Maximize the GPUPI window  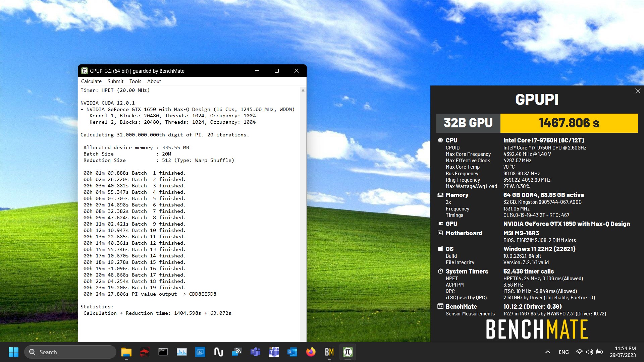[277, 71]
